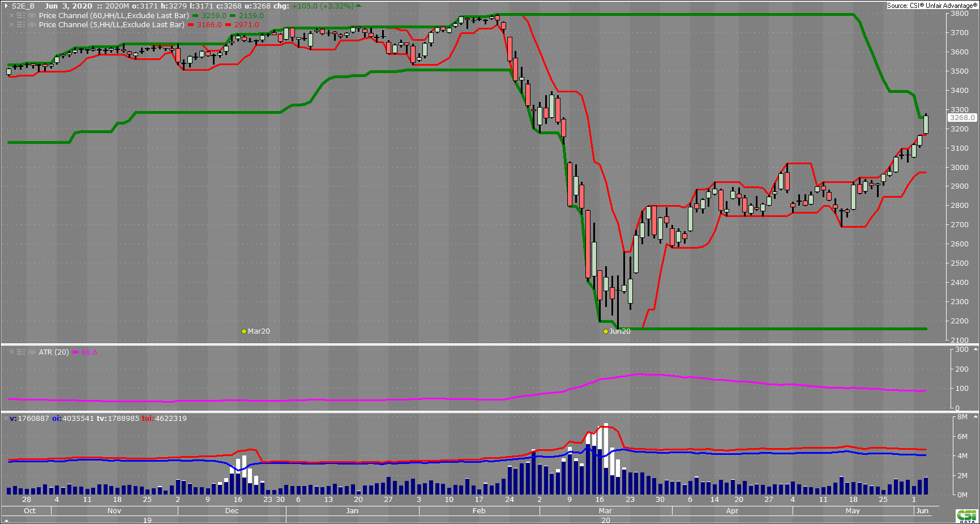The height and width of the screenshot is (524, 980).
Task: Click the high price readout h:3279
Action: click(x=174, y=6)
